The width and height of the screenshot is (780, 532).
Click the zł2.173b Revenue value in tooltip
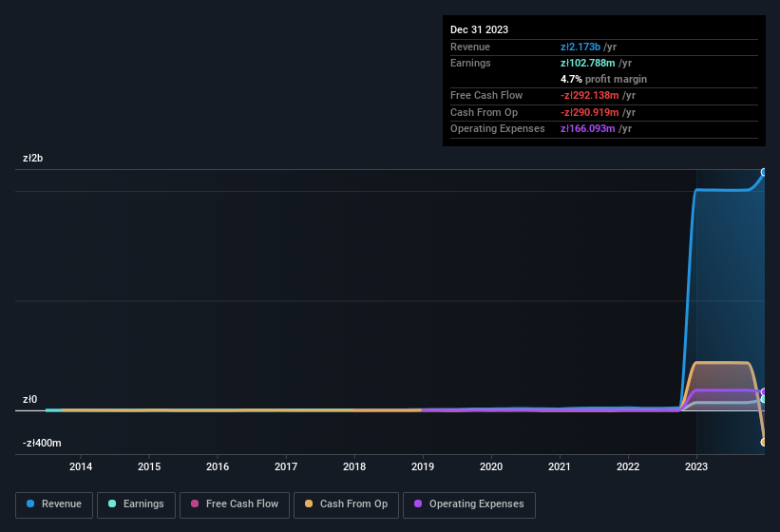[580, 47]
